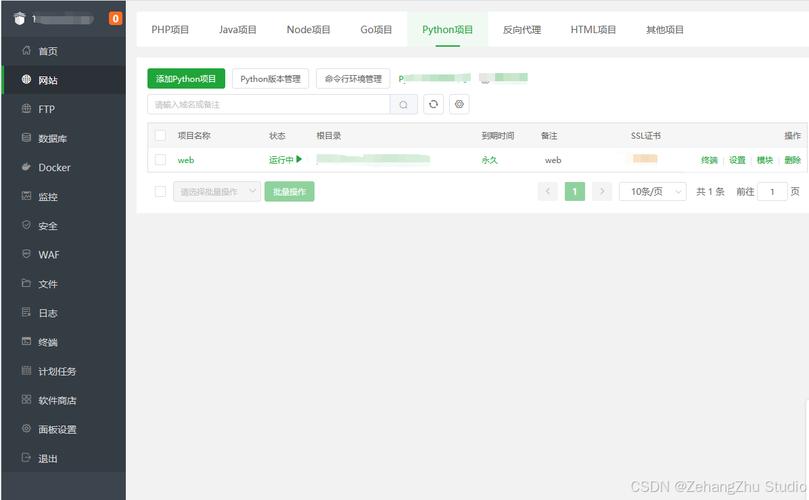Switch to 其他项目 tab
This screenshot has height=500, width=809.
pyautogui.click(x=665, y=29)
